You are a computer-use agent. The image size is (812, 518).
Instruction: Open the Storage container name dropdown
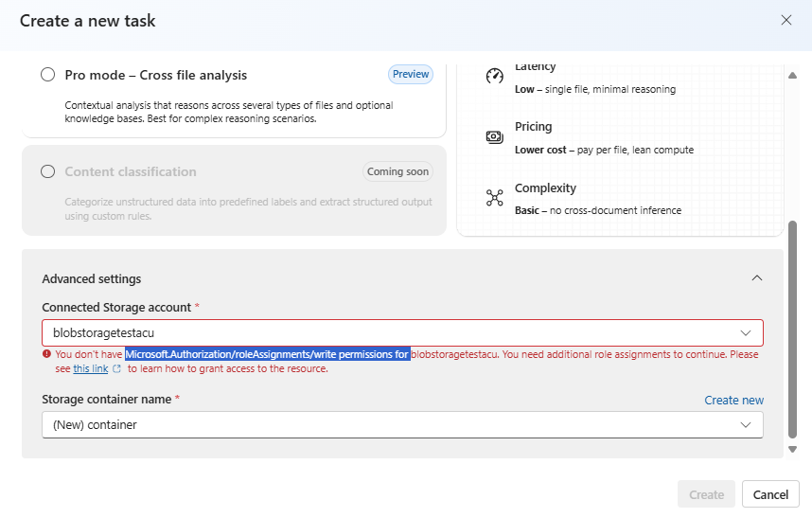402,425
